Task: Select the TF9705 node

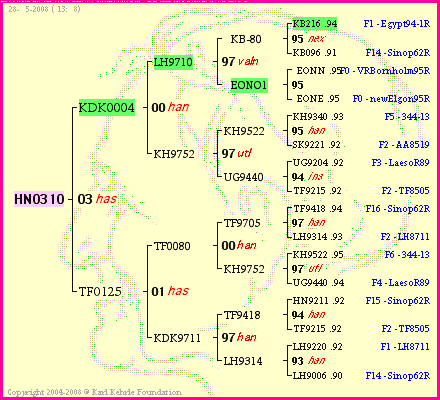Action: pos(242,223)
